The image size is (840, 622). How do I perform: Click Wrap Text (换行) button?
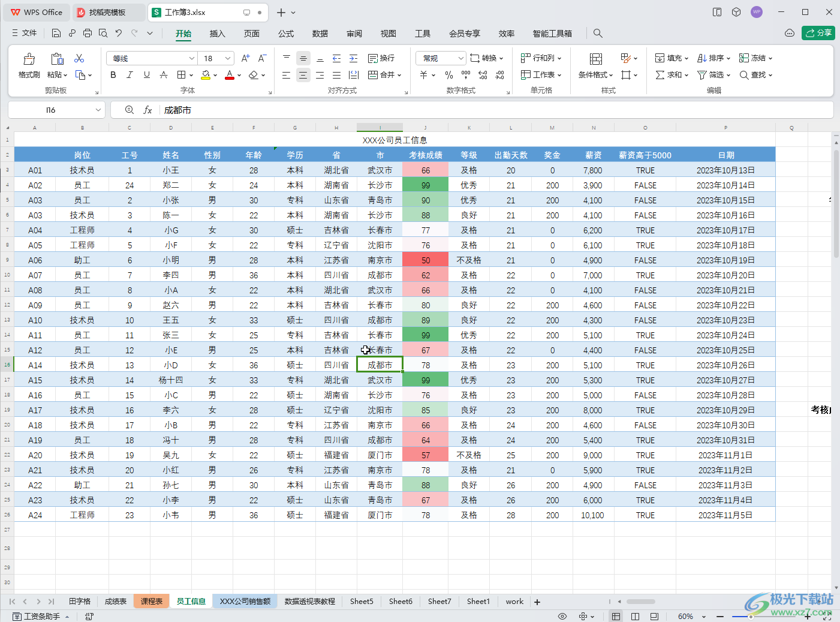coord(381,58)
